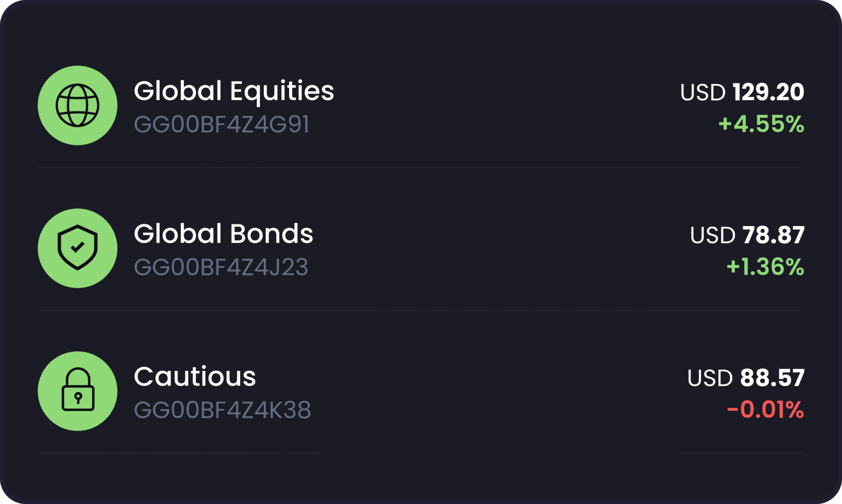Open the Global Equities fund title
This screenshot has width=842, height=504.
coord(234,91)
